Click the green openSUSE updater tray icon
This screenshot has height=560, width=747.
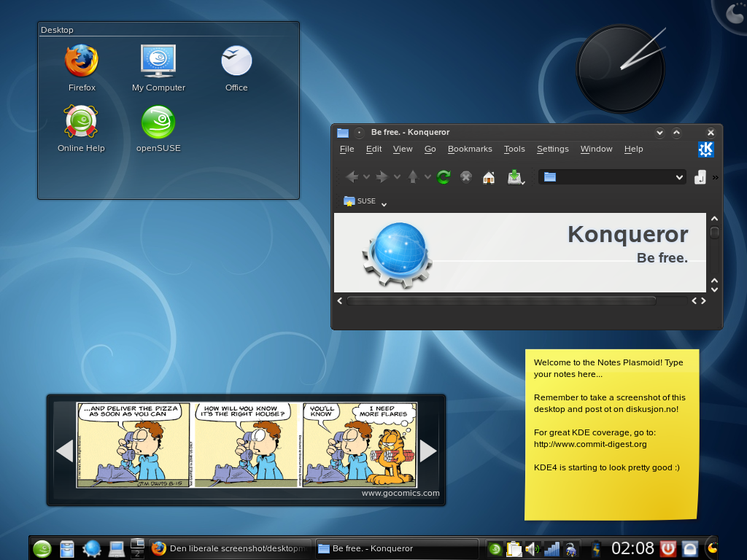point(495,549)
